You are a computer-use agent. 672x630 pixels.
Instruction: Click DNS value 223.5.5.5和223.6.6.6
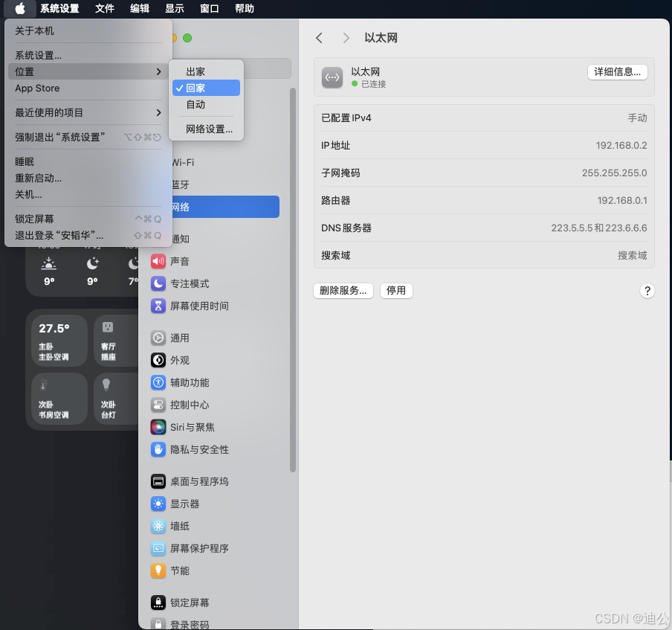tap(598, 228)
